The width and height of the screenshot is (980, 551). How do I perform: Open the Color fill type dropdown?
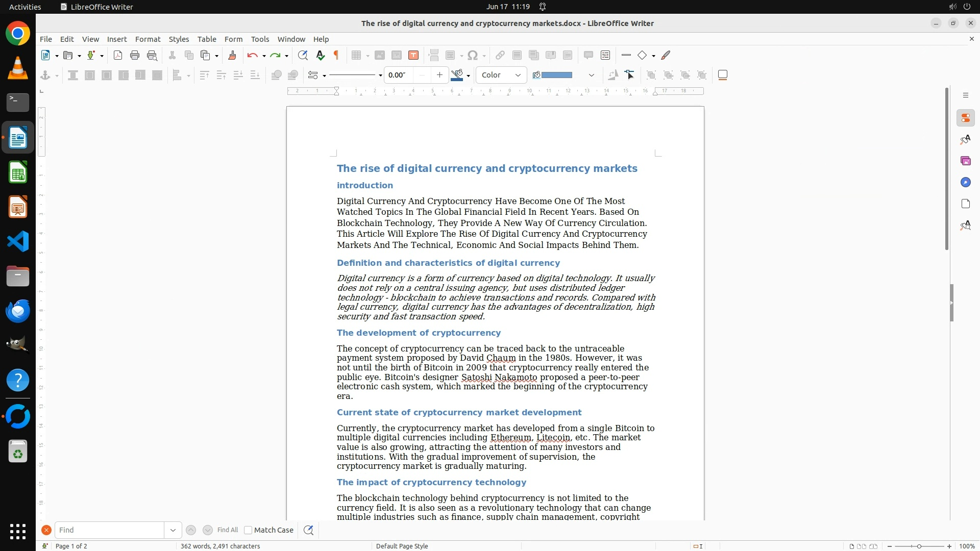[501, 76]
